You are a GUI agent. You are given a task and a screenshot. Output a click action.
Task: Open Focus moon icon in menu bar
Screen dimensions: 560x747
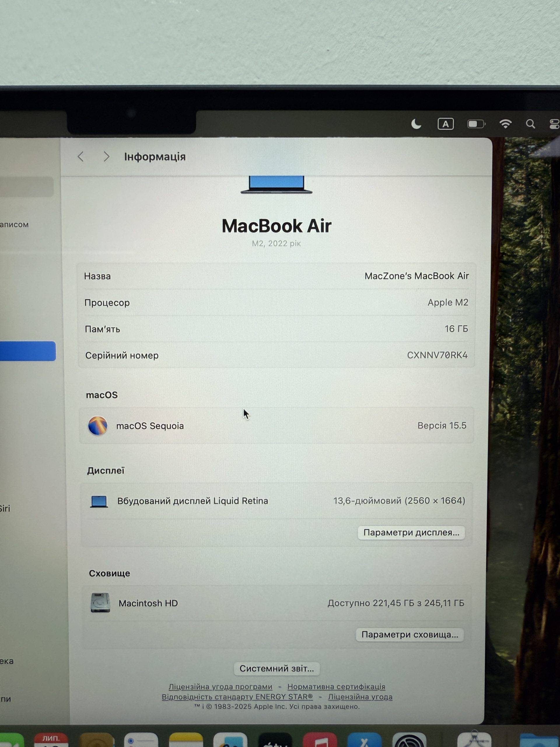tap(416, 124)
